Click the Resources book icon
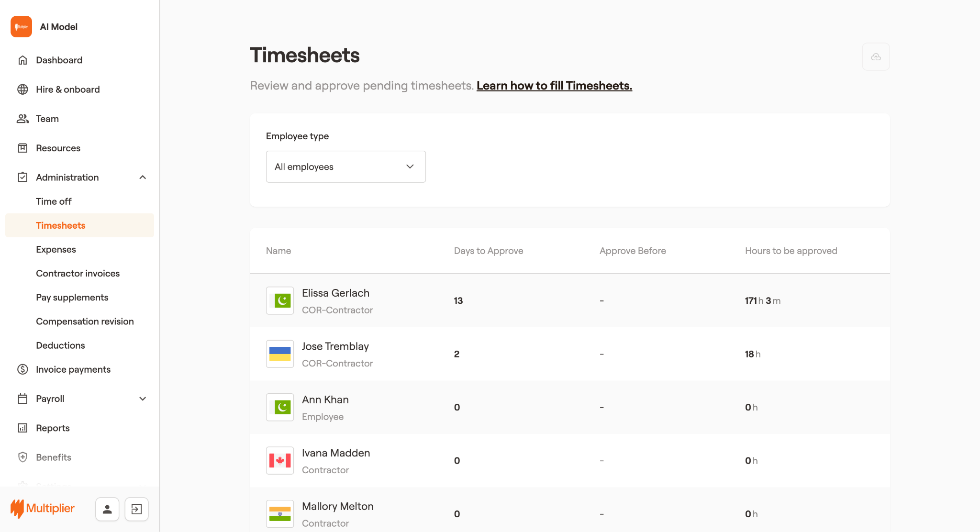 pos(22,148)
